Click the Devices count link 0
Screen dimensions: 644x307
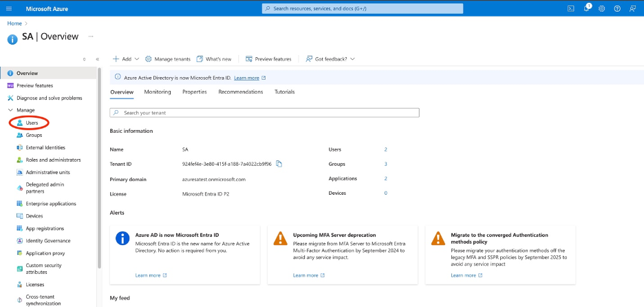pos(386,193)
